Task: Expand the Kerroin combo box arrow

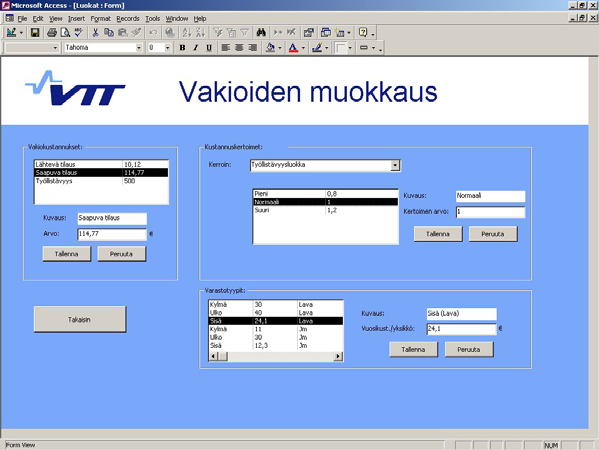Action: click(395, 165)
